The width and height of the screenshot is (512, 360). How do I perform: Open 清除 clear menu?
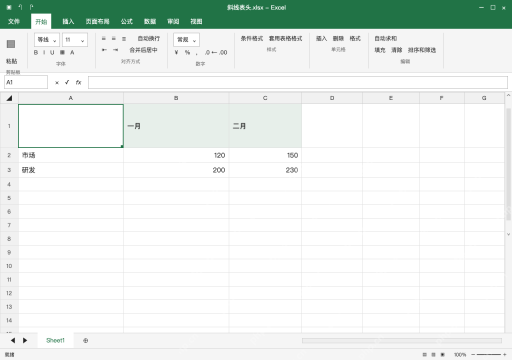point(397,50)
